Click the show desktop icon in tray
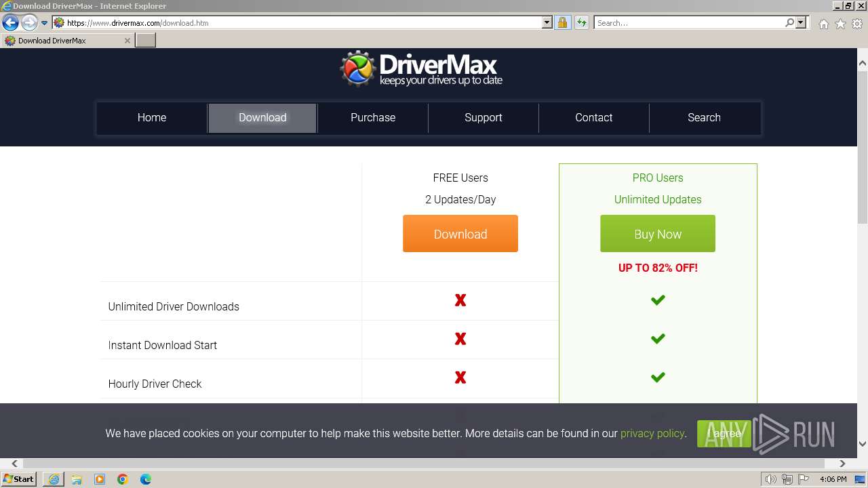This screenshot has height=488, width=868. pyautogui.click(x=861, y=479)
